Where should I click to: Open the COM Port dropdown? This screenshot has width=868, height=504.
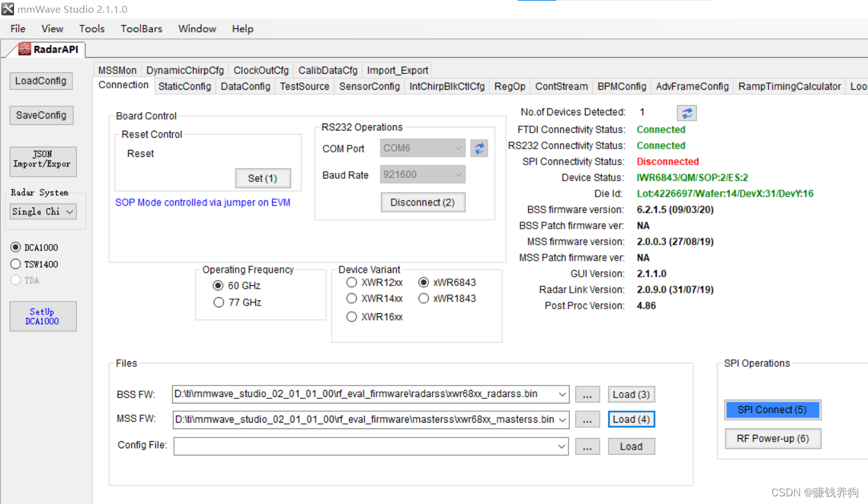(422, 148)
